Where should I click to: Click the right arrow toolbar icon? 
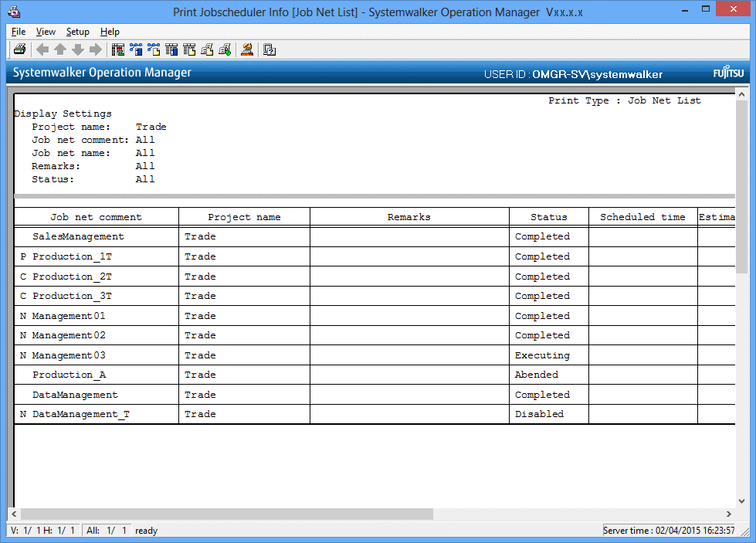96,50
